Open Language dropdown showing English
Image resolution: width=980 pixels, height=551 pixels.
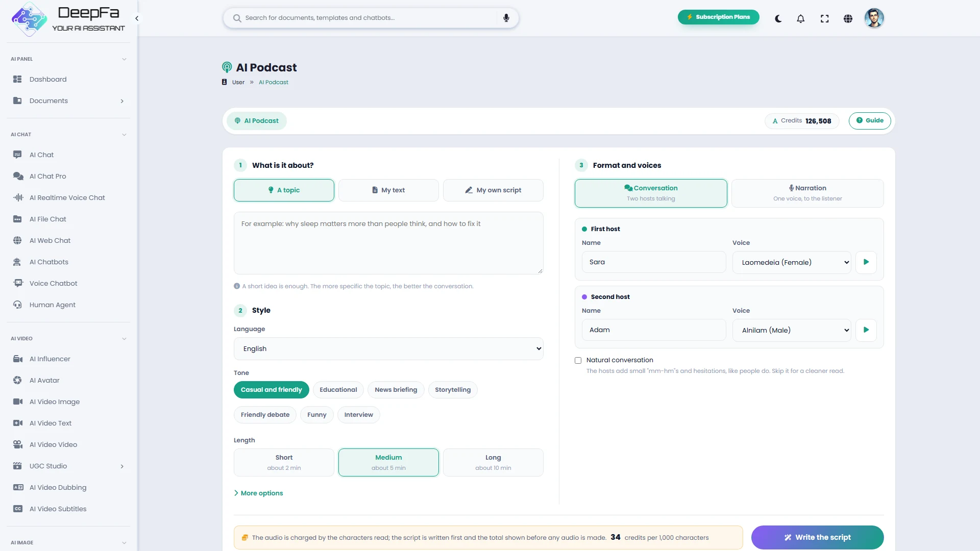click(x=388, y=349)
